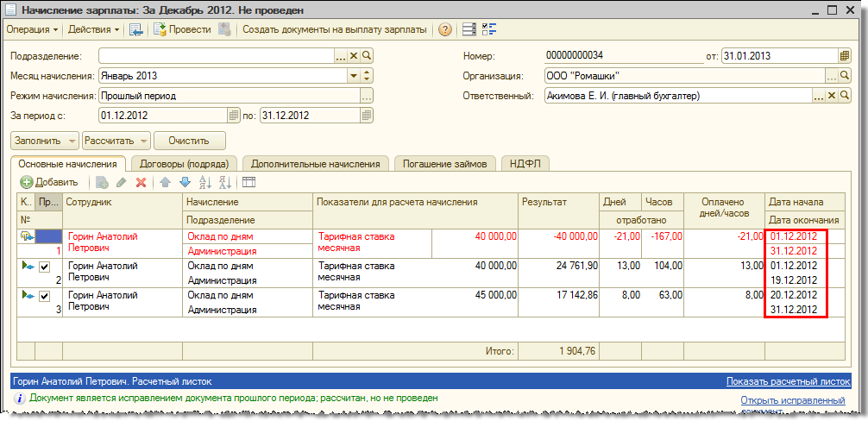Image resolution: width=868 pixels, height=421 pixels.
Task: Toggle the checkbox in row 3
Action: tap(45, 297)
